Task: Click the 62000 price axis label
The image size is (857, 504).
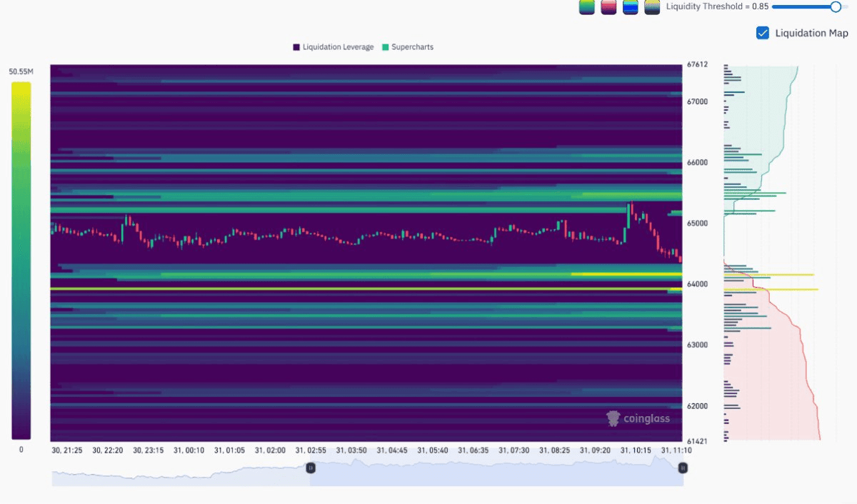Action: pos(698,406)
